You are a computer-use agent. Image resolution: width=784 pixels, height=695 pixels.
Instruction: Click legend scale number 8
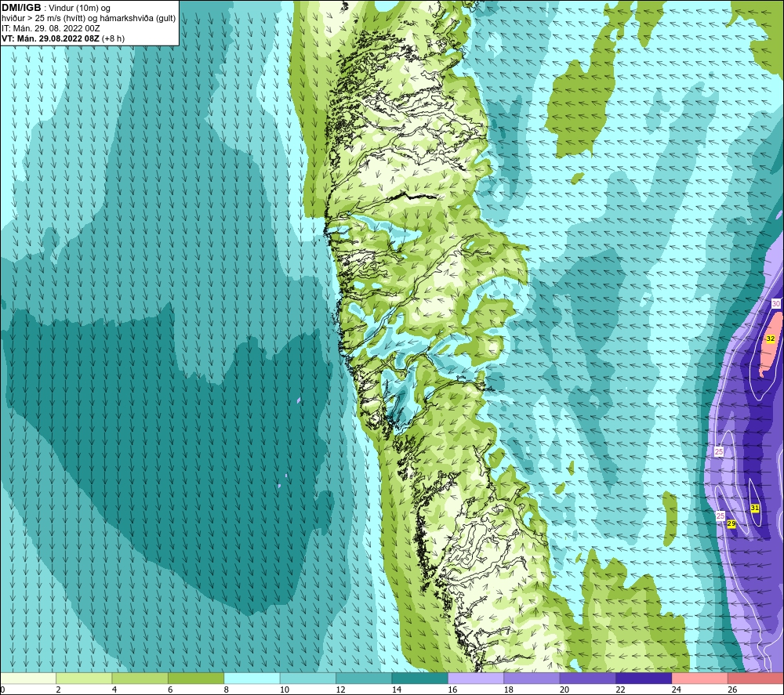[x=227, y=690]
